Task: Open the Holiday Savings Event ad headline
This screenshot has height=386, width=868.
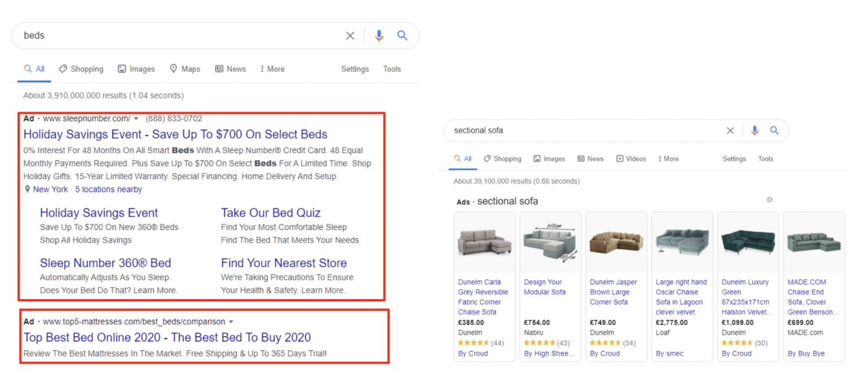Action: point(175,135)
